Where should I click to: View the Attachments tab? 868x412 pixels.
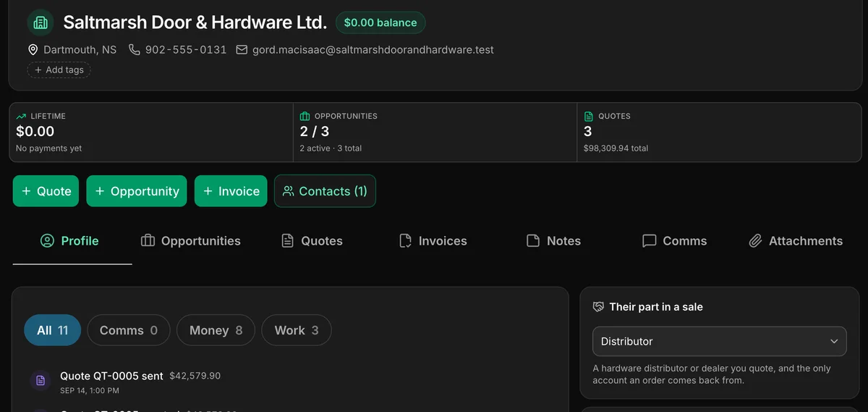point(796,241)
